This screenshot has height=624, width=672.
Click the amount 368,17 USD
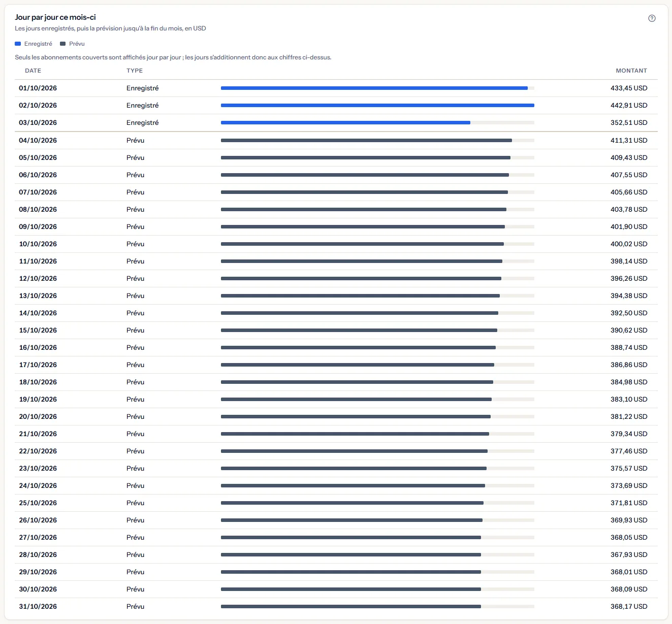tap(629, 606)
